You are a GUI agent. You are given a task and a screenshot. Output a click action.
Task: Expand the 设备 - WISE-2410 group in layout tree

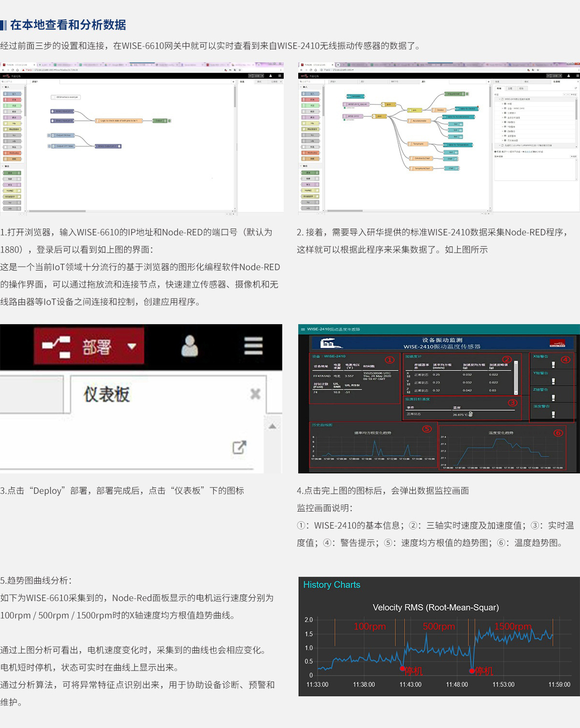pyautogui.click(x=503, y=108)
